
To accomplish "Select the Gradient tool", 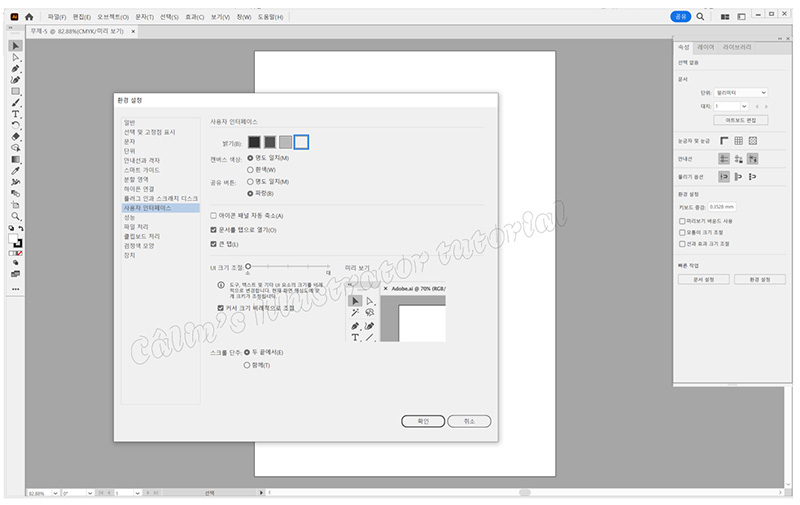I will coord(15,159).
